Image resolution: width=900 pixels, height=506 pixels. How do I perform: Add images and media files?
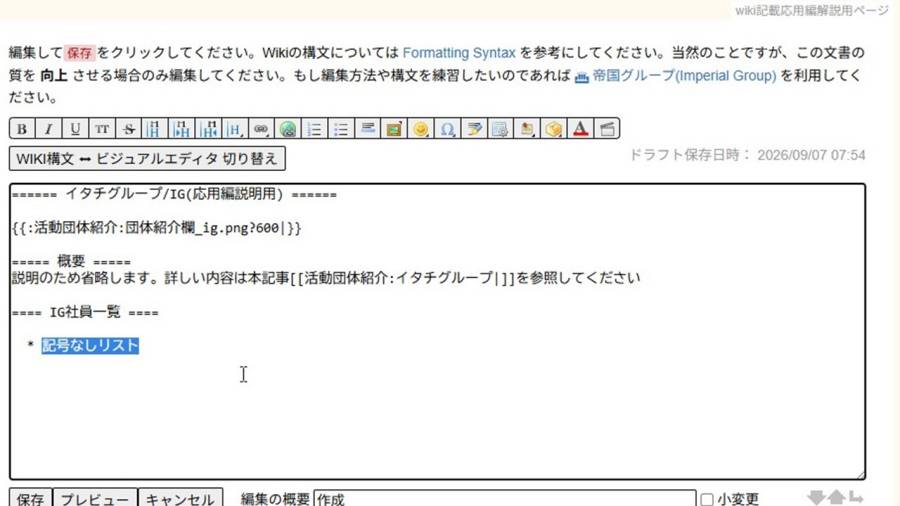394,129
